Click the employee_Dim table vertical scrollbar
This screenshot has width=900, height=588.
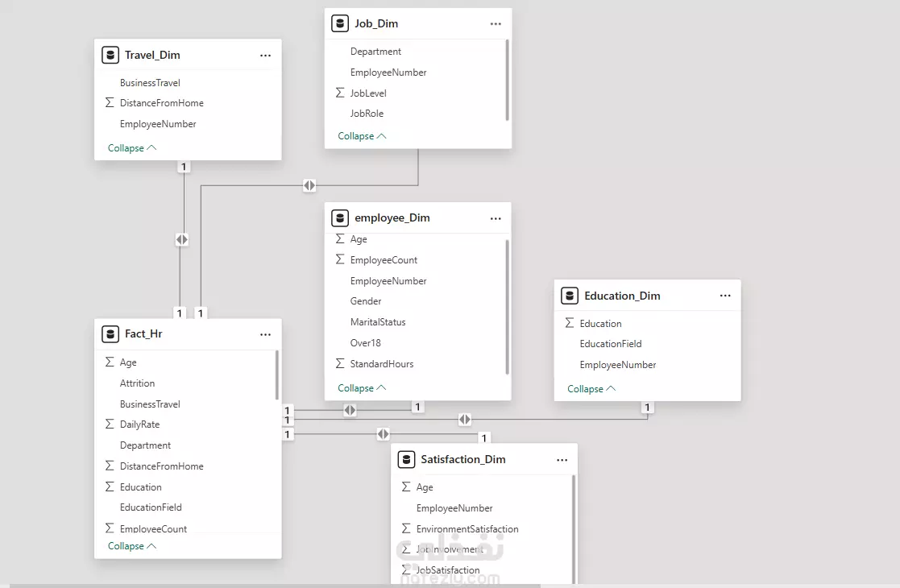(x=507, y=307)
